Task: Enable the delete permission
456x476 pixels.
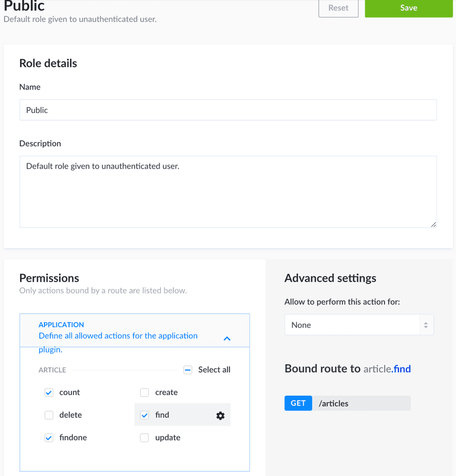Action: point(48,415)
